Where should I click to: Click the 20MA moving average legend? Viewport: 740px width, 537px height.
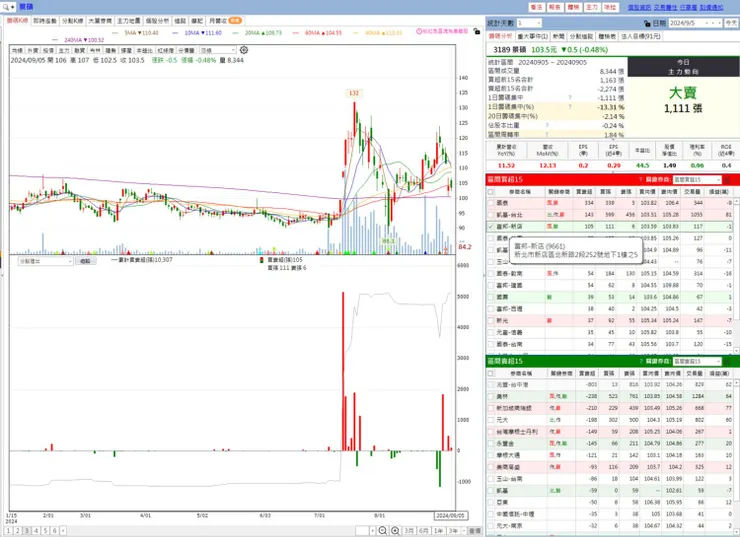pos(257,33)
